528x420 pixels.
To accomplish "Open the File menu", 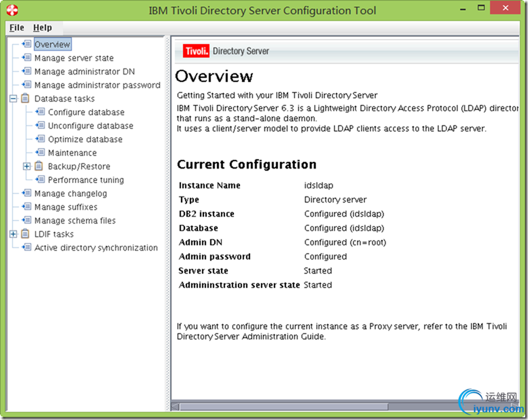I will point(16,28).
